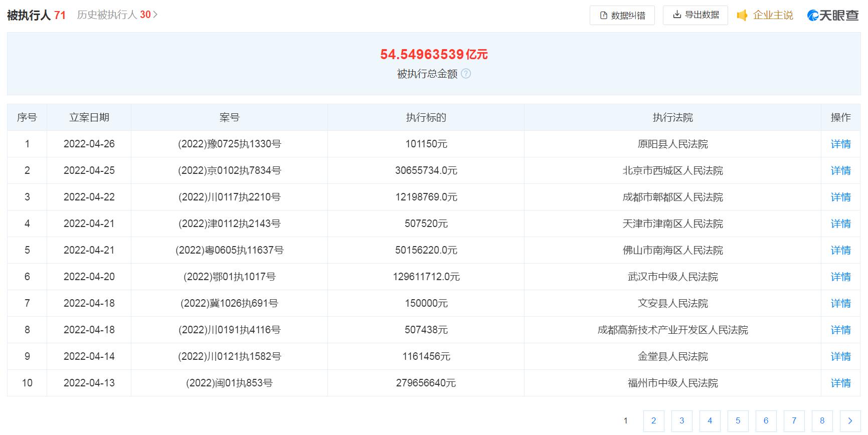Click amount 30655734.0元
Image resolution: width=868 pixels, height=435 pixels.
[x=426, y=170]
